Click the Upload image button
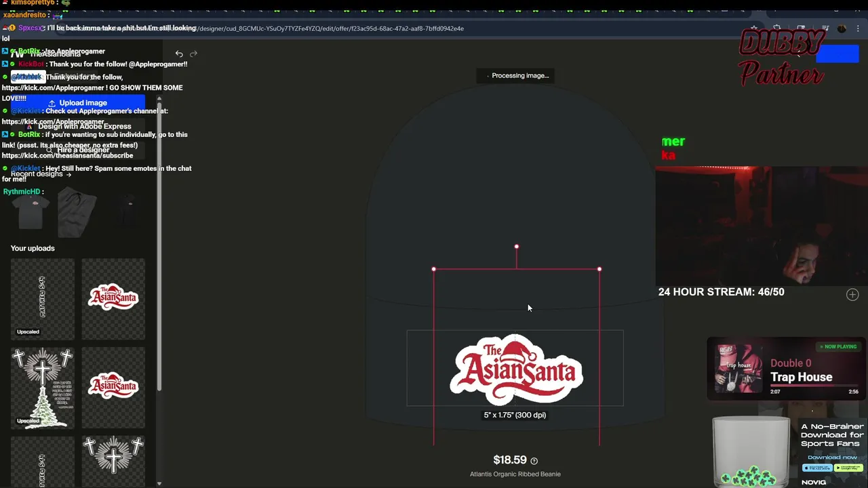 coord(77,102)
